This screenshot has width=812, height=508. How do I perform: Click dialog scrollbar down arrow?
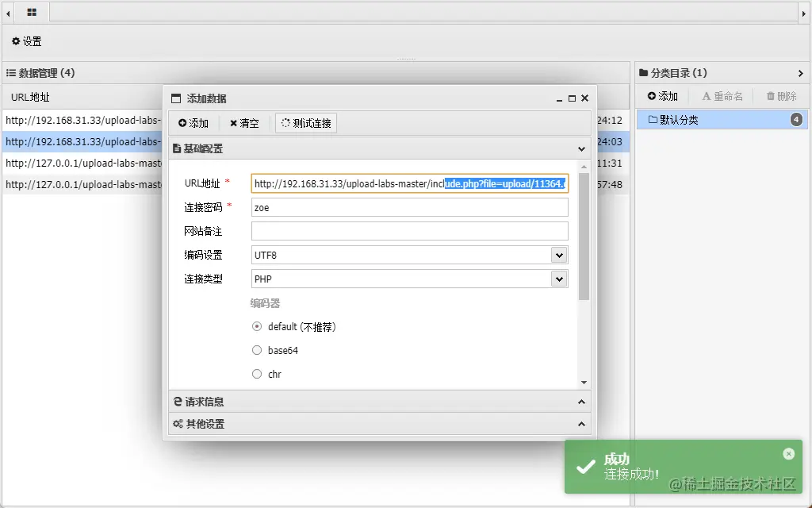click(x=584, y=383)
